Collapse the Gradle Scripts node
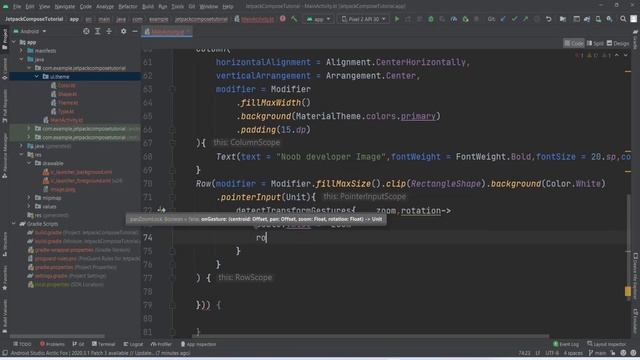Image resolution: width=640 pixels, height=360 pixels. coord(14,224)
